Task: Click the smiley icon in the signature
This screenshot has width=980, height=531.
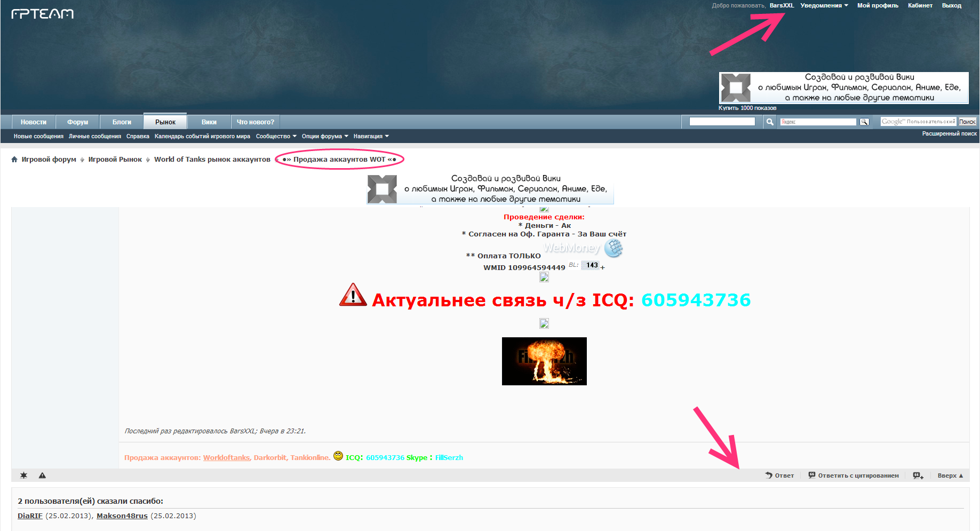Action: (x=338, y=456)
